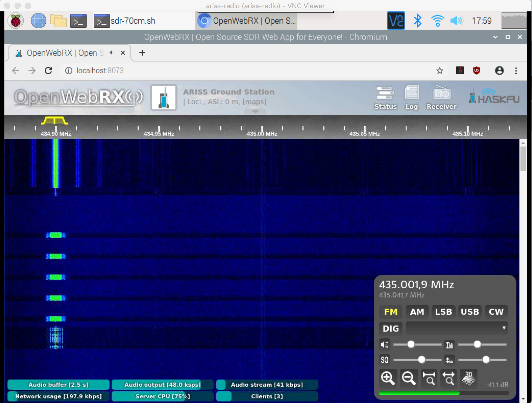This screenshot has width=532, height=403.
Task: Close the OpenWebRX browser tab
Action: pos(123,53)
